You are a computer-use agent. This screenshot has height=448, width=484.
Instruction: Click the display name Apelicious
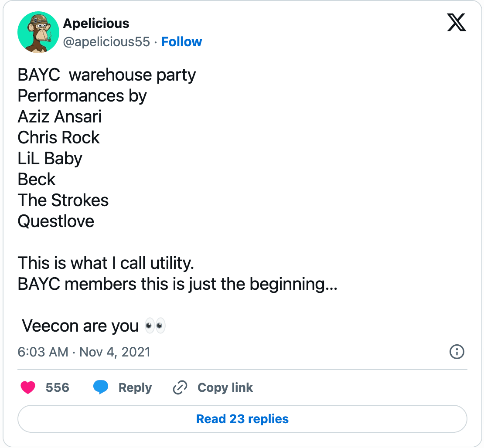[96, 24]
